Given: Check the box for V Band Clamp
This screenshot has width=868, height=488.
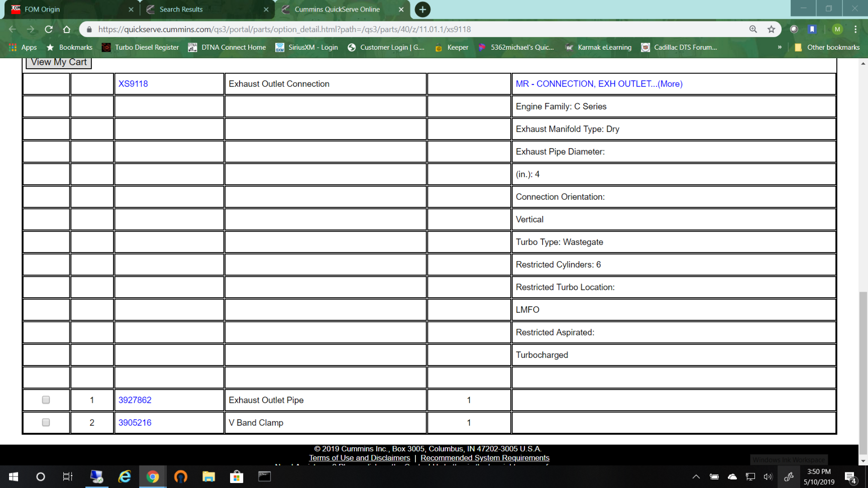Looking at the screenshot, I should click(46, 422).
